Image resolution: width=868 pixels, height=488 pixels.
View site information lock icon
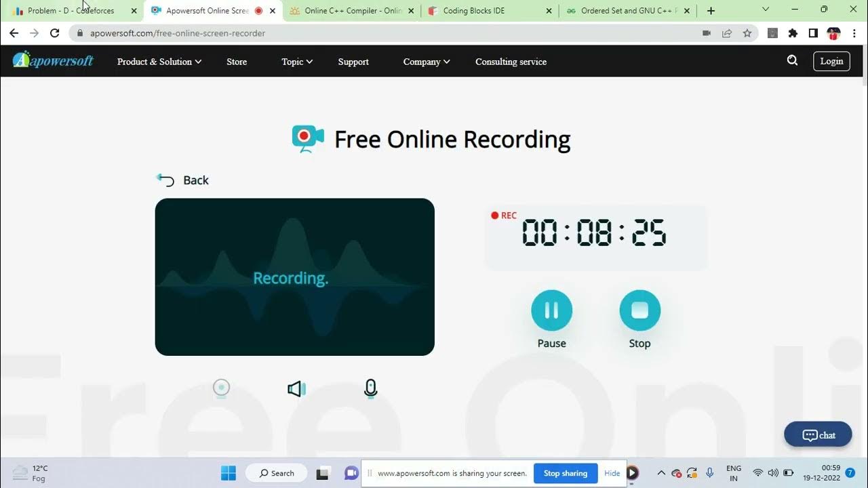pos(80,33)
